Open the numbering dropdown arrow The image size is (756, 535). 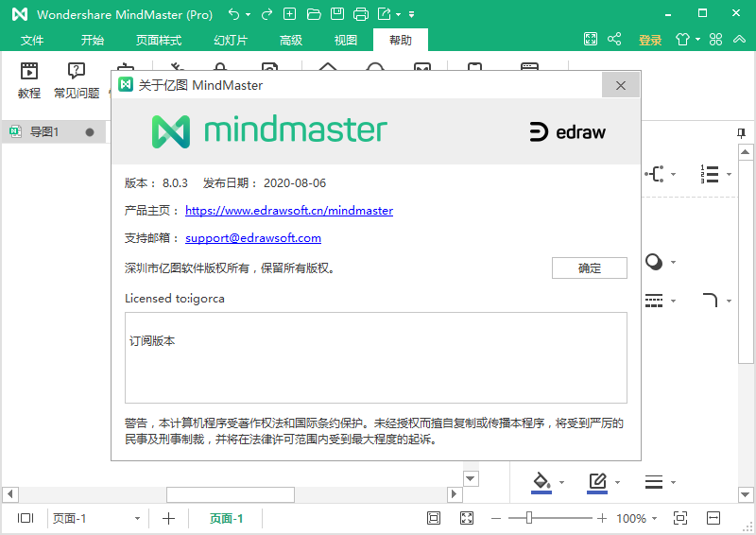point(729,174)
